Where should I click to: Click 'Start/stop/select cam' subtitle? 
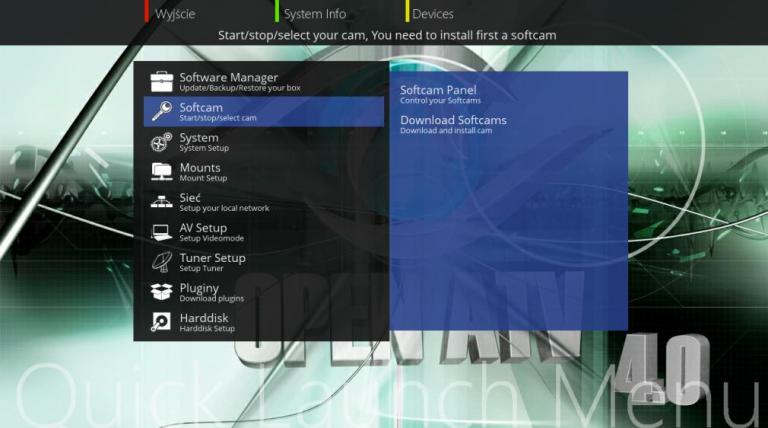pos(217,118)
